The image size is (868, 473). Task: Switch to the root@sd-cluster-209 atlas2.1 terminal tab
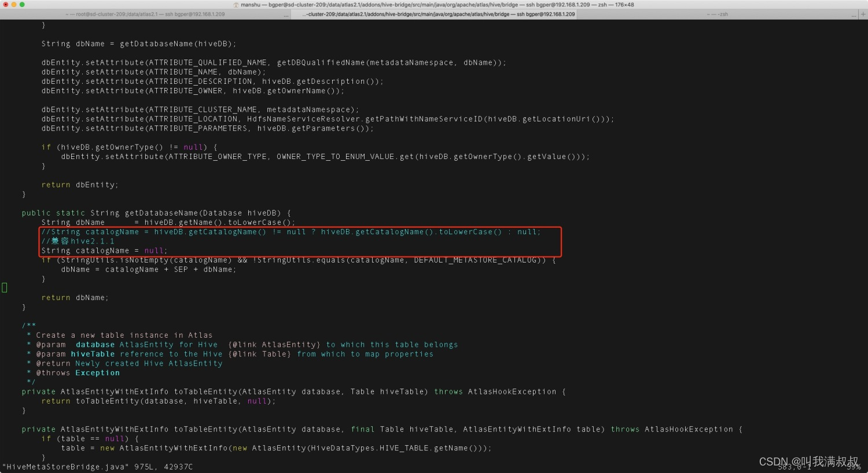tap(145, 14)
